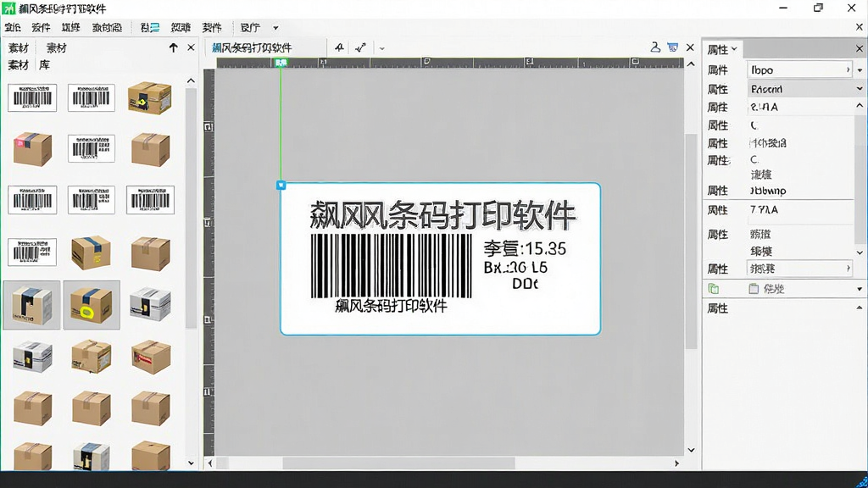Select the large 飙风风条码打印软件 title on the label

(442, 215)
